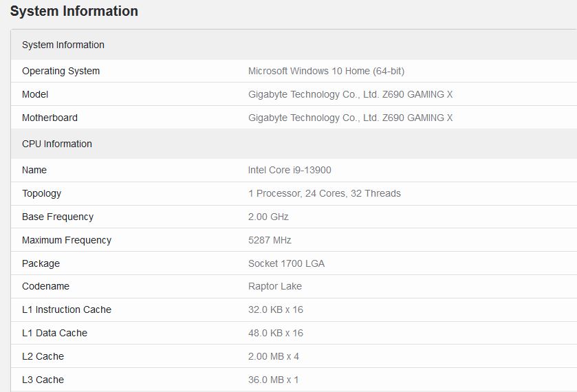The image size is (577, 392).
Task: Click the 'Model' row label
Action: [x=35, y=95]
